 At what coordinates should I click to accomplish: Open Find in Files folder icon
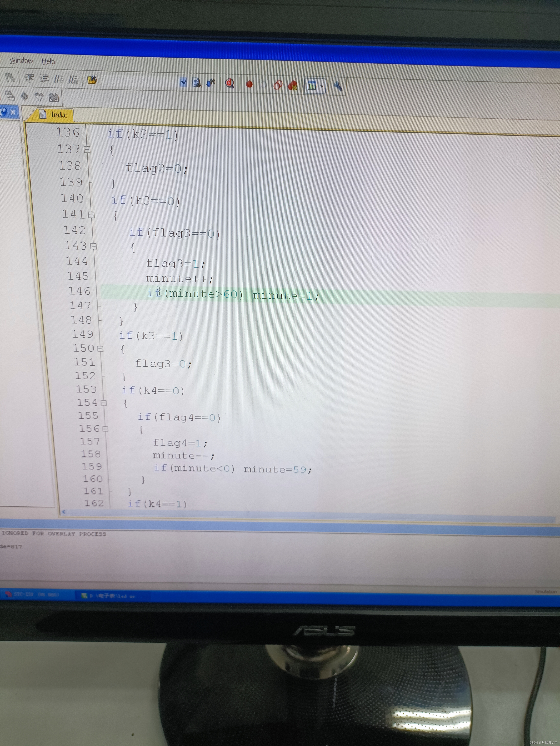92,80
